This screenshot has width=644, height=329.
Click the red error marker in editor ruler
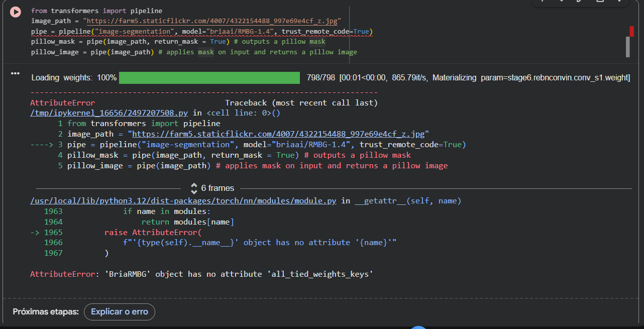pos(631,31)
